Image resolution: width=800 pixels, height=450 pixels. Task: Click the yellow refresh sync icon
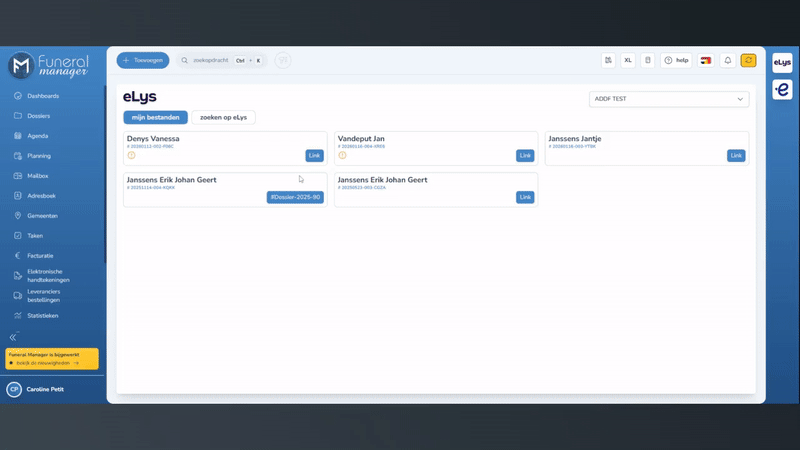(x=748, y=60)
